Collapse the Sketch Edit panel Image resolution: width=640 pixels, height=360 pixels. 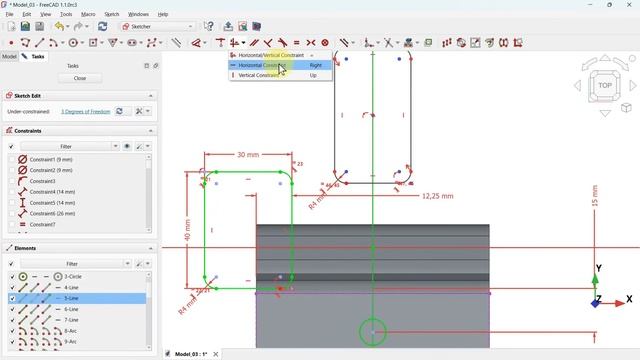[151, 96]
